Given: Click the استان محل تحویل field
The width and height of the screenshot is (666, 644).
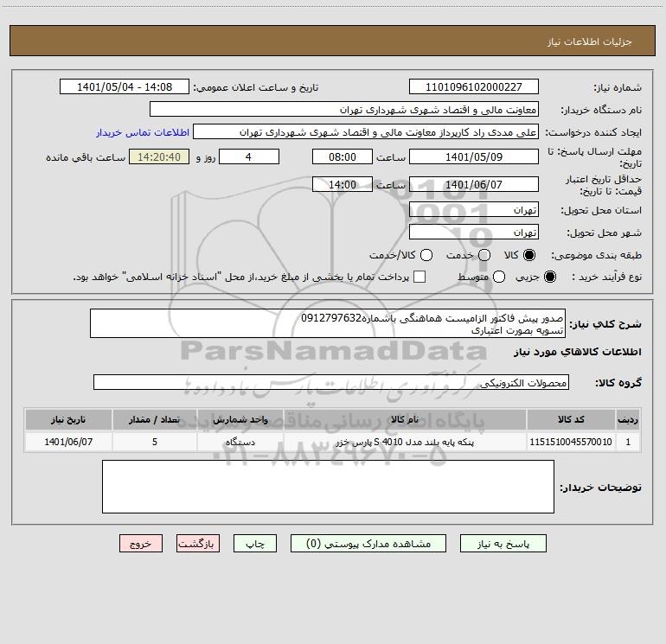Looking at the screenshot, I should (474, 210).
